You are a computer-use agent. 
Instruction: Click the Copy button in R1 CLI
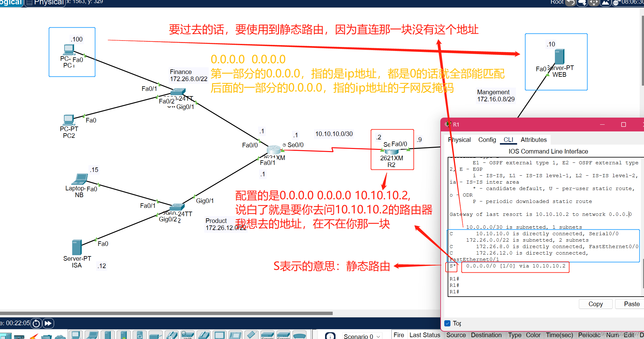coord(595,304)
